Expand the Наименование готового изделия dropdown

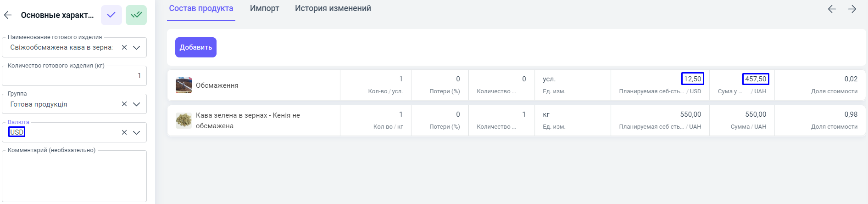pos(137,47)
